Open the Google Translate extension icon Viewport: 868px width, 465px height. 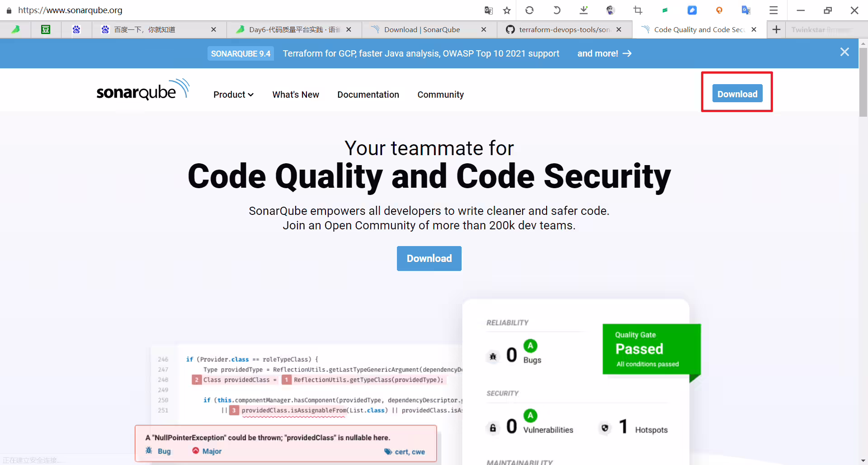[x=746, y=10]
